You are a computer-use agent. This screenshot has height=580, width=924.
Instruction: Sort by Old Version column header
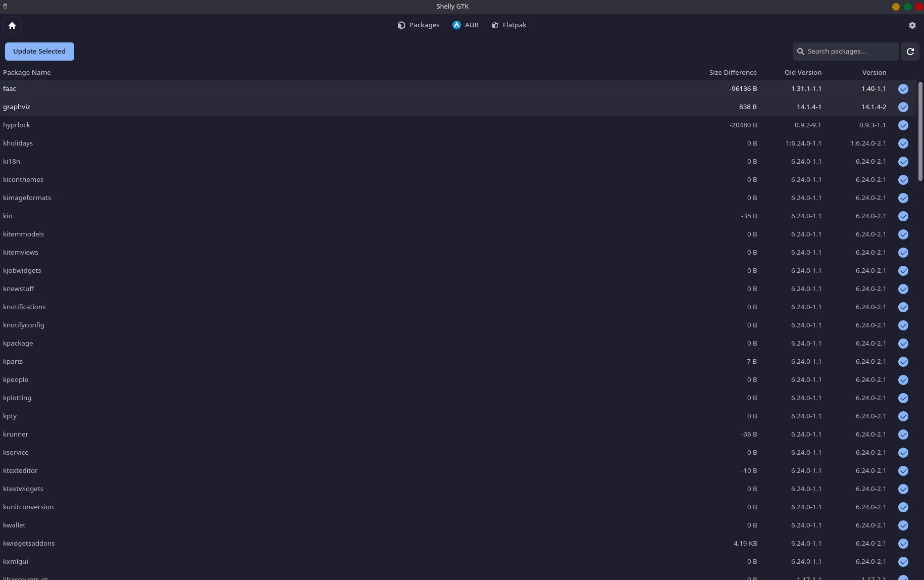tap(803, 73)
